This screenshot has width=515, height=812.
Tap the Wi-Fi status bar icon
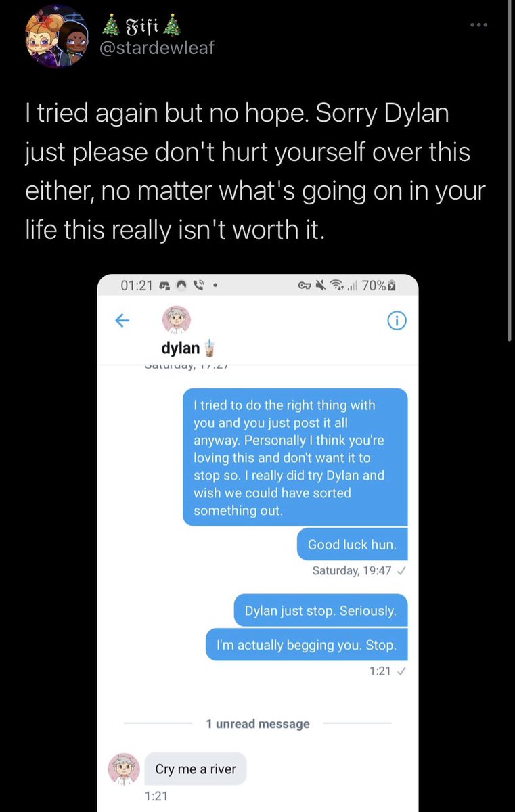tap(336, 286)
